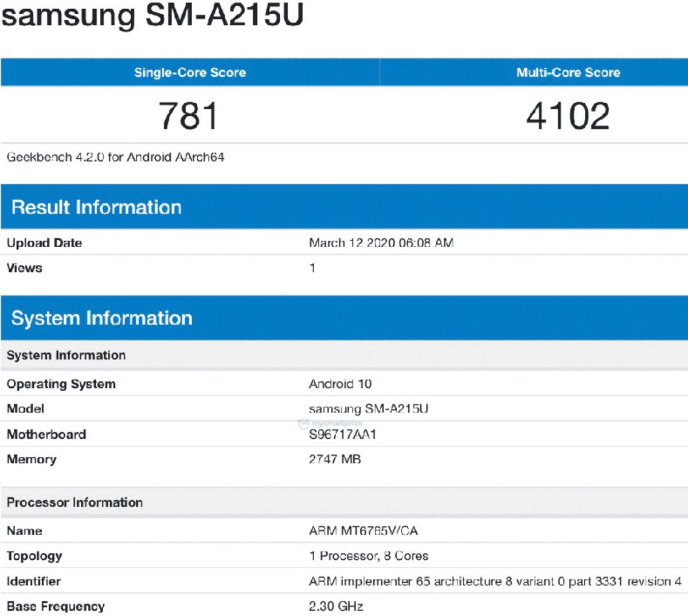This screenshot has height=616, width=688.
Task: Click the Base Frequency 2.30 GHz value
Action: tap(335, 605)
